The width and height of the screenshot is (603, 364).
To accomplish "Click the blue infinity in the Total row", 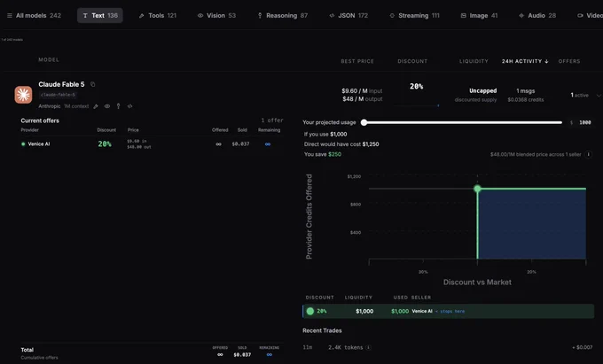I will (270, 355).
